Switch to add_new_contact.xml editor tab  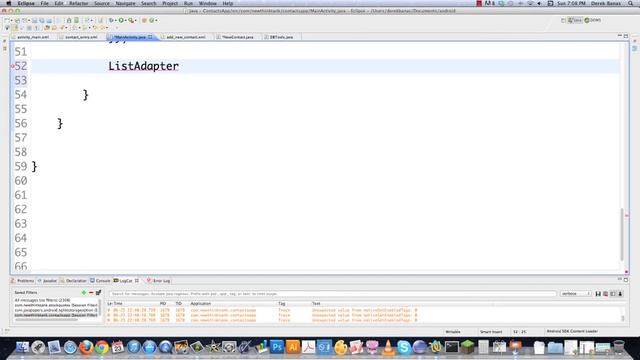[x=186, y=37]
